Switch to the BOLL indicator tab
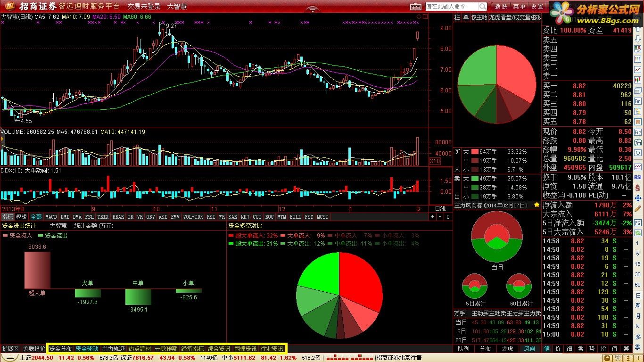 point(295,217)
